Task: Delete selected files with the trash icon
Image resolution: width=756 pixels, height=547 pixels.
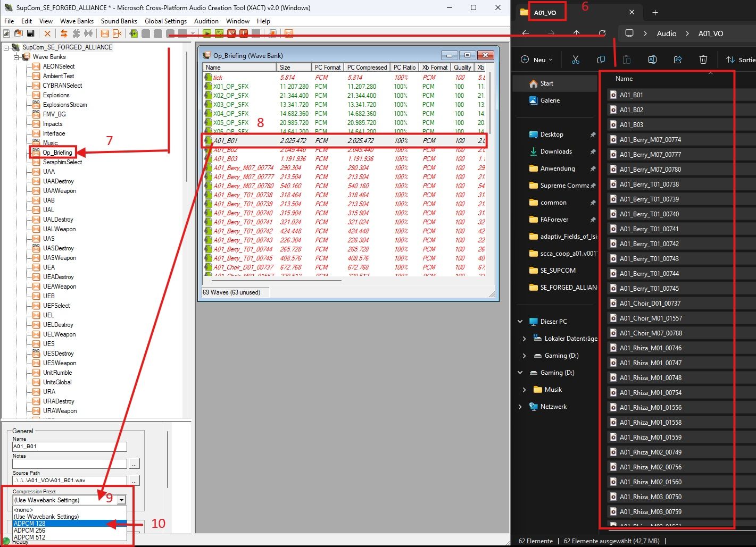Action: (703, 60)
